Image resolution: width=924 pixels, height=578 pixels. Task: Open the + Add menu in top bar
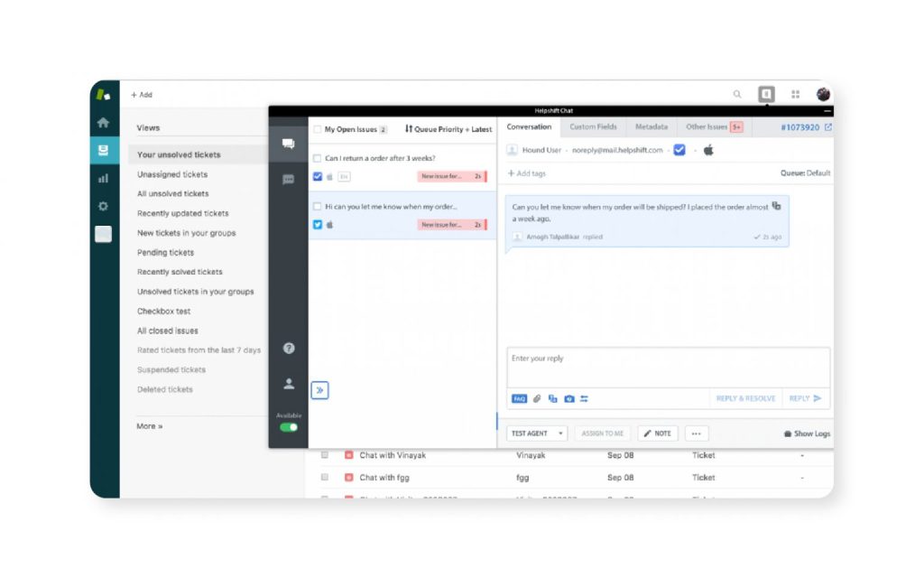pyautogui.click(x=142, y=94)
